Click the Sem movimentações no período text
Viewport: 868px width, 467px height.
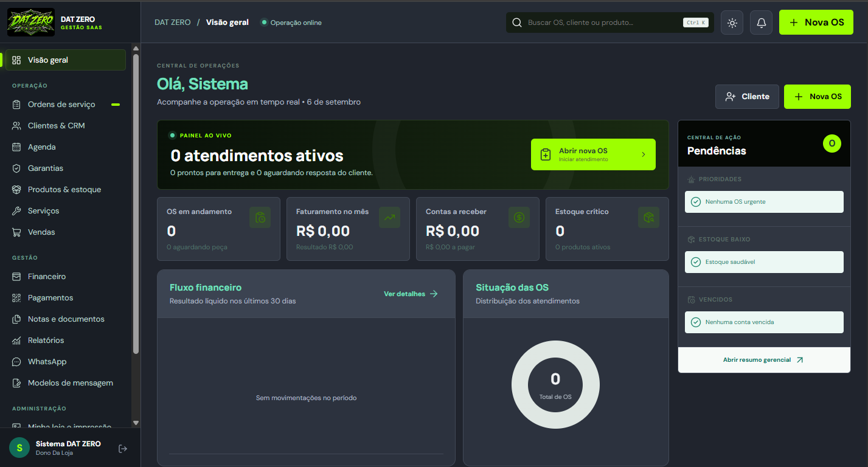[306, 398]
